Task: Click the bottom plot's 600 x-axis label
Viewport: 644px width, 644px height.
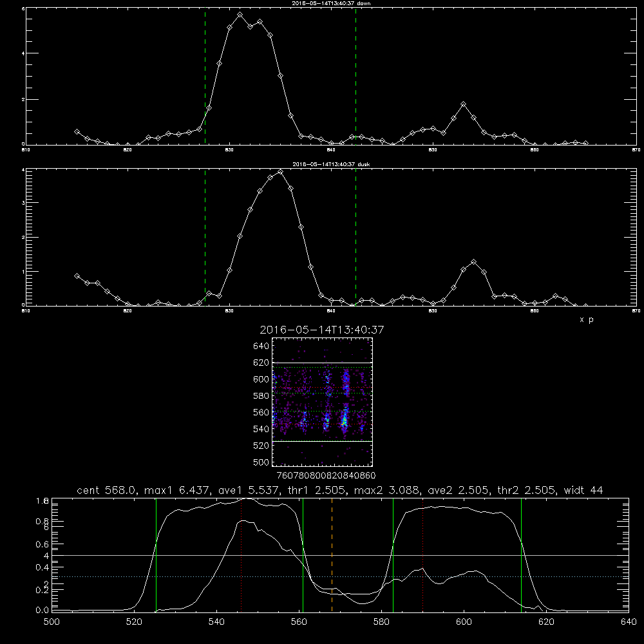Action: click(x=464, y=622)
